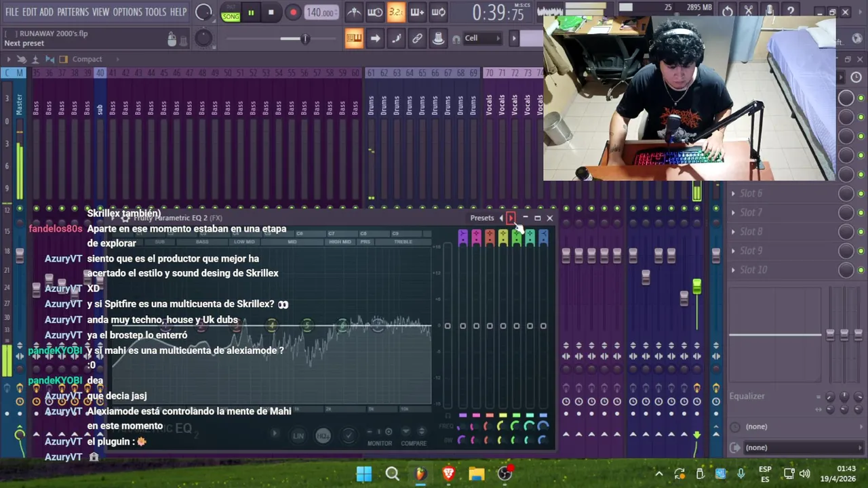Open the mixer menu arrow

[x=7, y=59]
